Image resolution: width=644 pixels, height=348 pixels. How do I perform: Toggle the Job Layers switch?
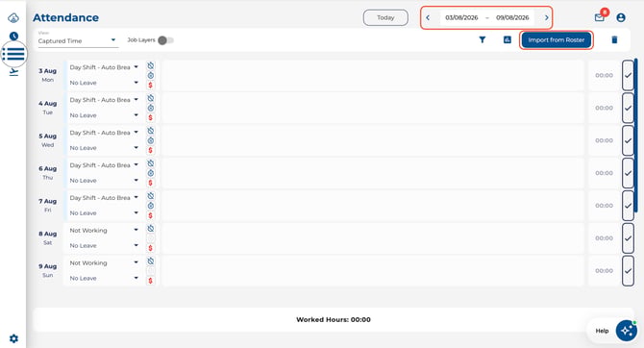tap(166, 40)
